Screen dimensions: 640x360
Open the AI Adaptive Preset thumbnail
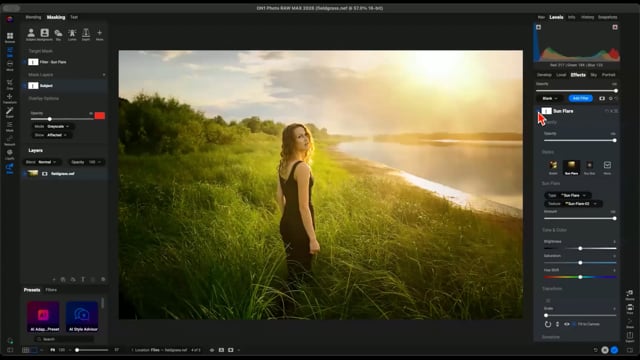click(43, 316)
